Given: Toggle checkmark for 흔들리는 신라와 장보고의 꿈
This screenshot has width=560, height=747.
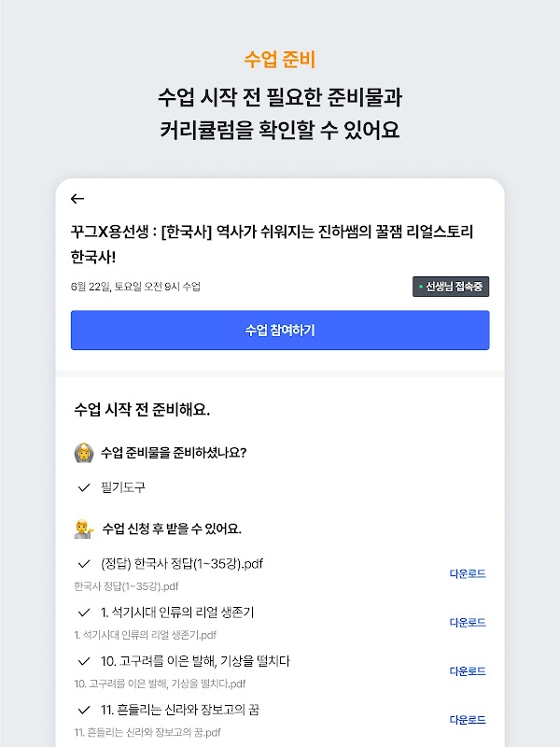Looking at the screenshot, I should tap(84, 710).
